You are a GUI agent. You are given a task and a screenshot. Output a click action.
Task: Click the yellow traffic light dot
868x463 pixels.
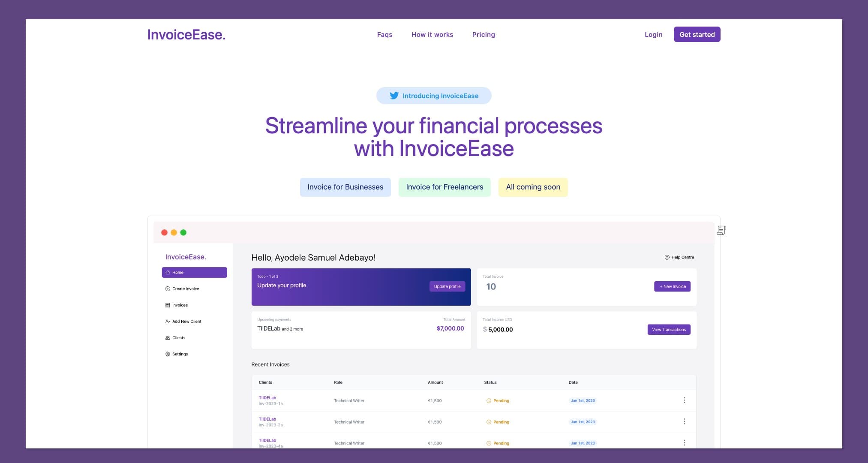[174, 232]
